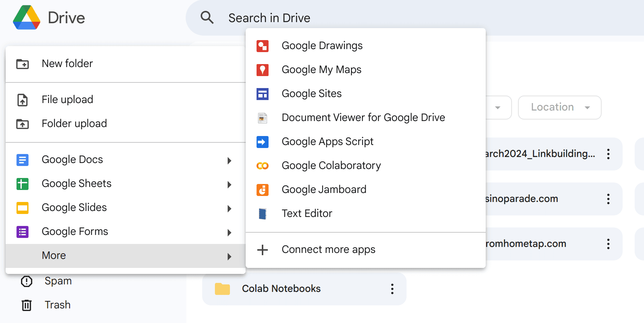Create a new Google Jamboard
The image size is (644, 323).
[366, 190]
